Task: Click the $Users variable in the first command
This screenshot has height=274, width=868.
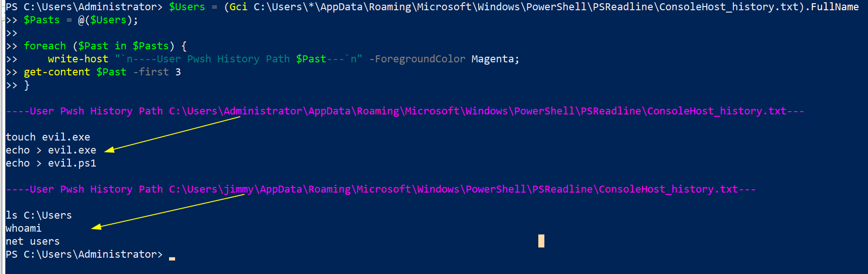Action: (x=187, y=7)
